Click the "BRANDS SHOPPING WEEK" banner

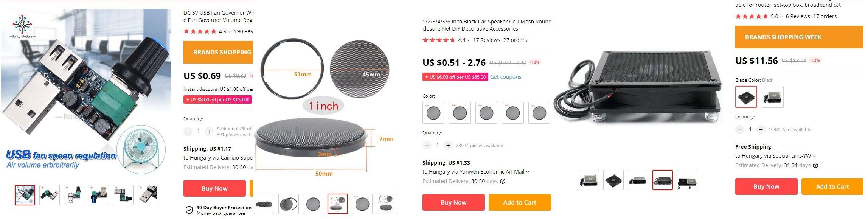[798, 37]
